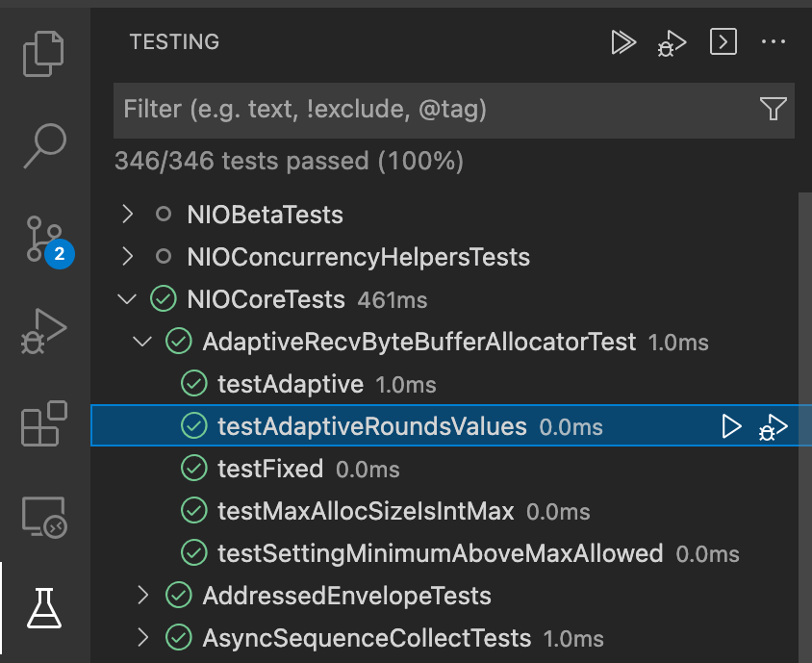Debug the testAdaptiveRoundsValues test
This screenshot has width=812, height=663.
click(772, 426)
